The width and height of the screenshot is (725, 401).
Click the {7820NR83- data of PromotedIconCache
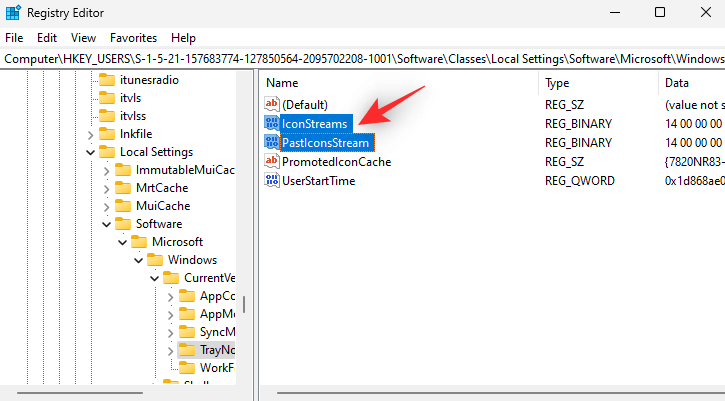[694, 162]
